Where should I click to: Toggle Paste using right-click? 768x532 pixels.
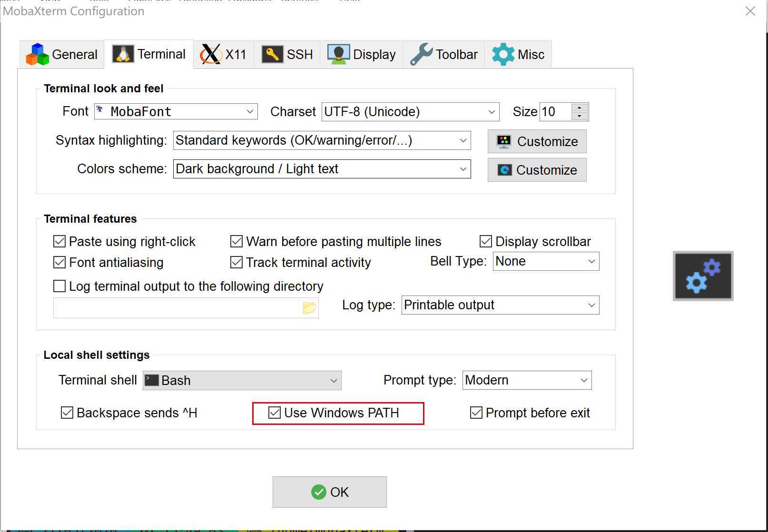click(59, 241)
